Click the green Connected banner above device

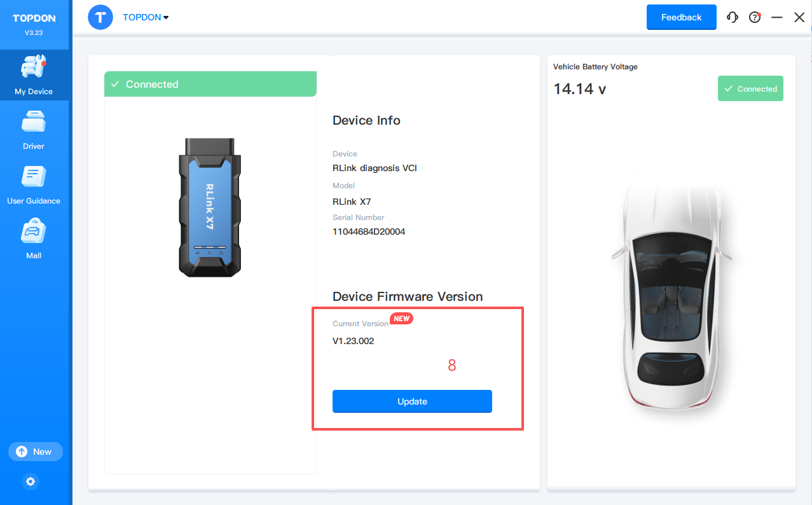coord(210,84)
